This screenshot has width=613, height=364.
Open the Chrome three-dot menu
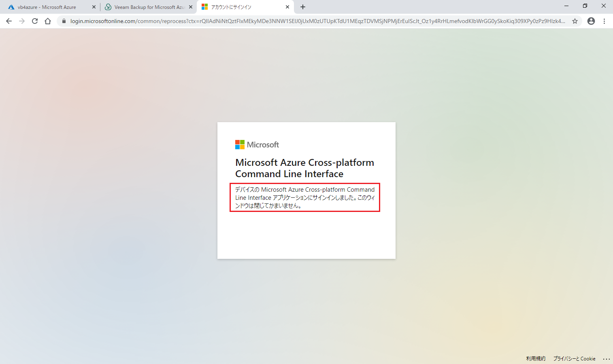tap(604, 21)
